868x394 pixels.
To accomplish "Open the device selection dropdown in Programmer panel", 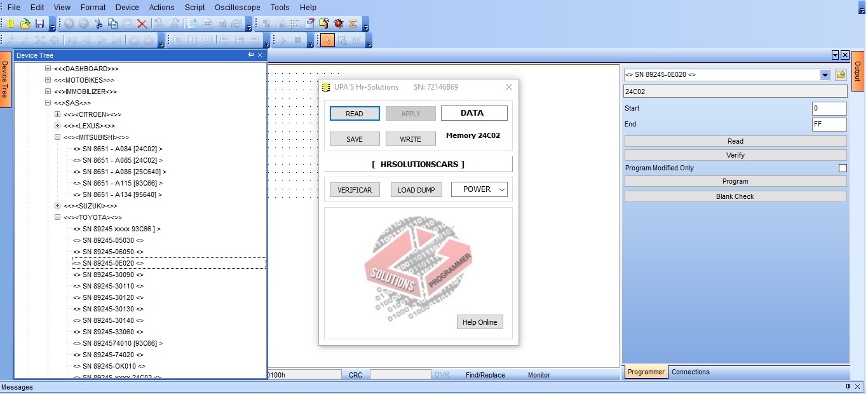I will 825,75.
